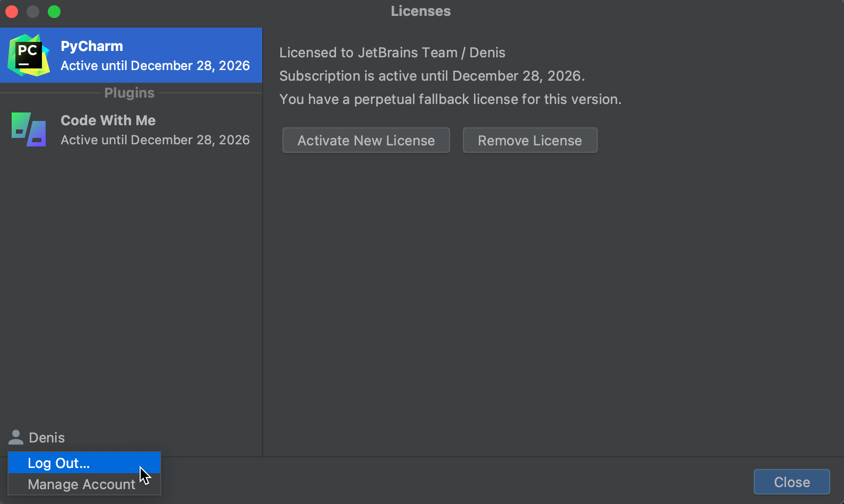This screenshot has width=844, height=504.
Task: Choose Manage Account from the account menu
Action: click(81, 484)
